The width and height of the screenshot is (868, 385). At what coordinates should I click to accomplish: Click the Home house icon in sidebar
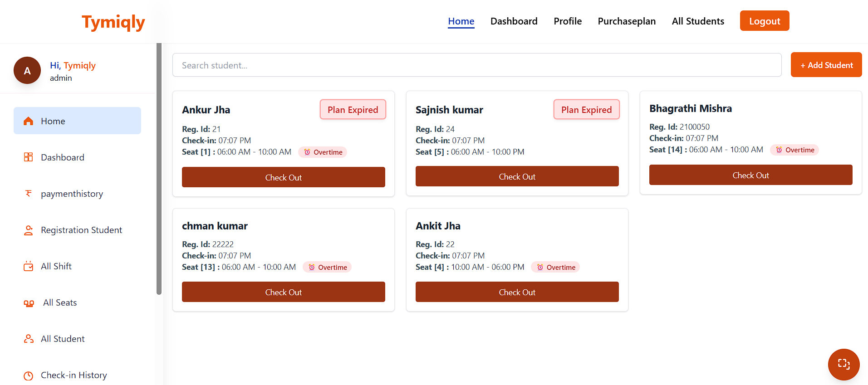tap(28, 121)
